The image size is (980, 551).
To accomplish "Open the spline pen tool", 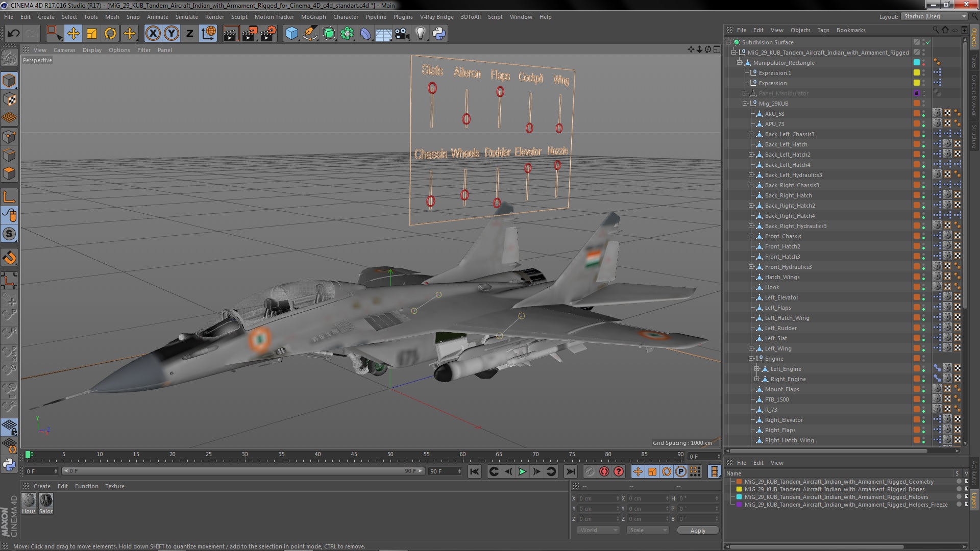I will click(310, 34).
